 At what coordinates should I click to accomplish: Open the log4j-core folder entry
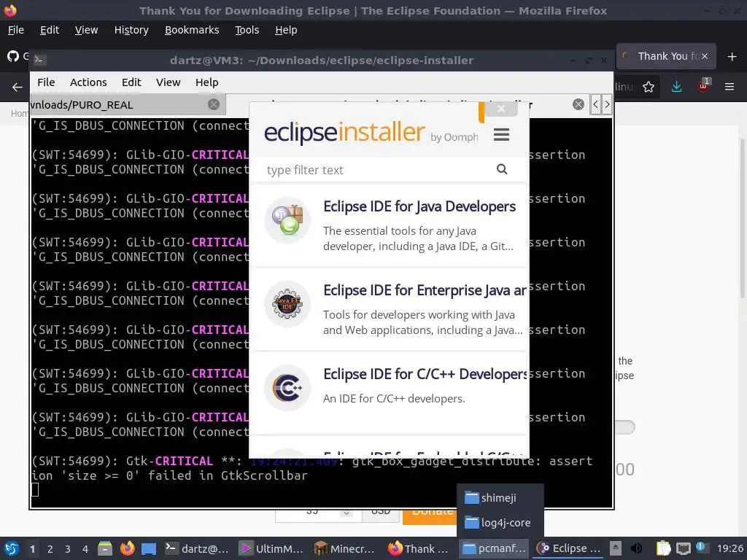(x=500, y=522)
